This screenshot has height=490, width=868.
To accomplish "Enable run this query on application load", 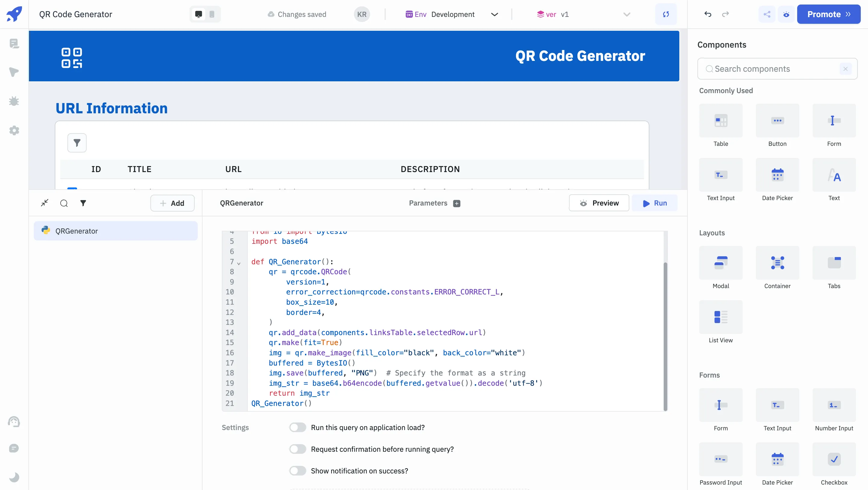I will pyautogui.click(x=297, y=427).
